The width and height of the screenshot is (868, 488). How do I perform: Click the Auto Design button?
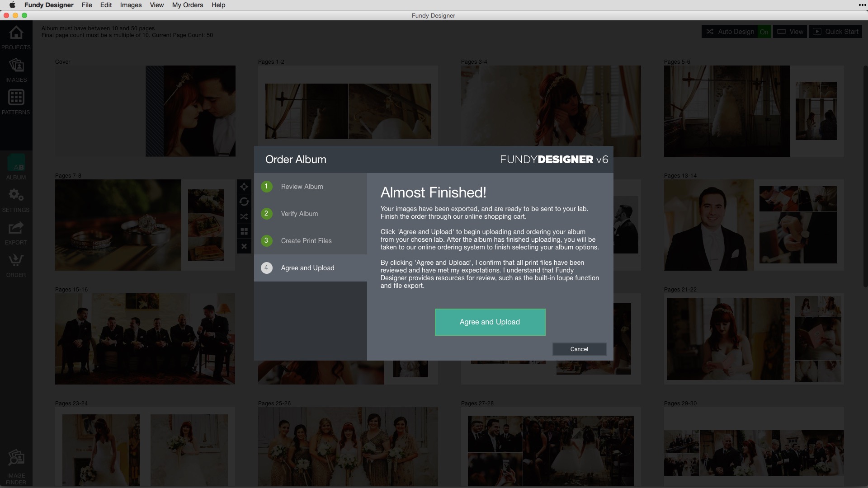coord(730,32)
